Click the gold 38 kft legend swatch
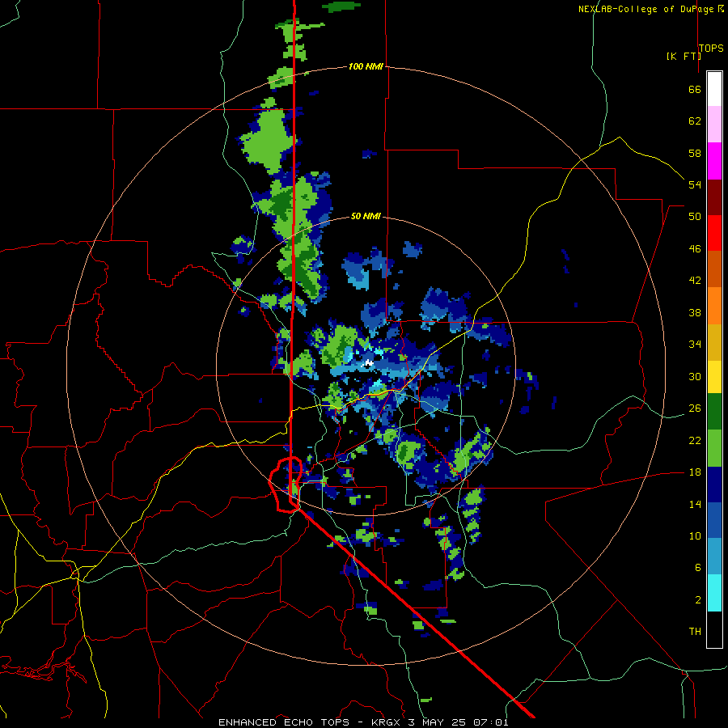The width and height of the screenshot is (728, 728). 714,341
